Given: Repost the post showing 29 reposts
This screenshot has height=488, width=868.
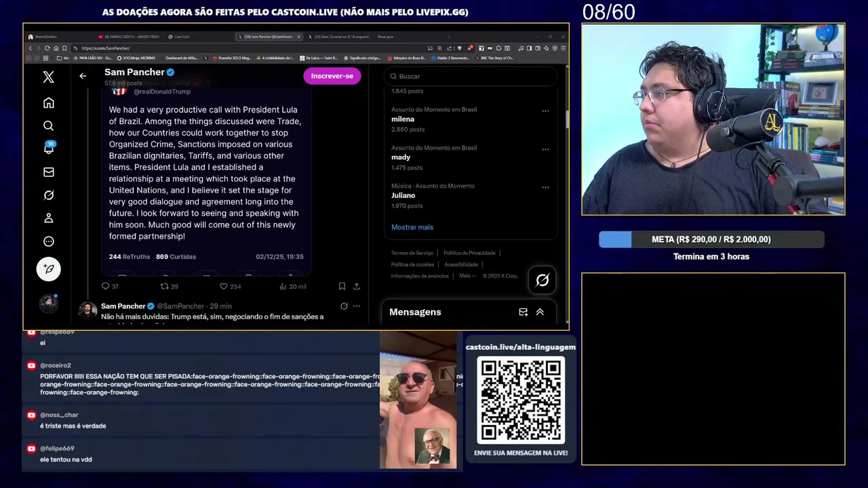Looking at the screenshot, I should 169,287.
